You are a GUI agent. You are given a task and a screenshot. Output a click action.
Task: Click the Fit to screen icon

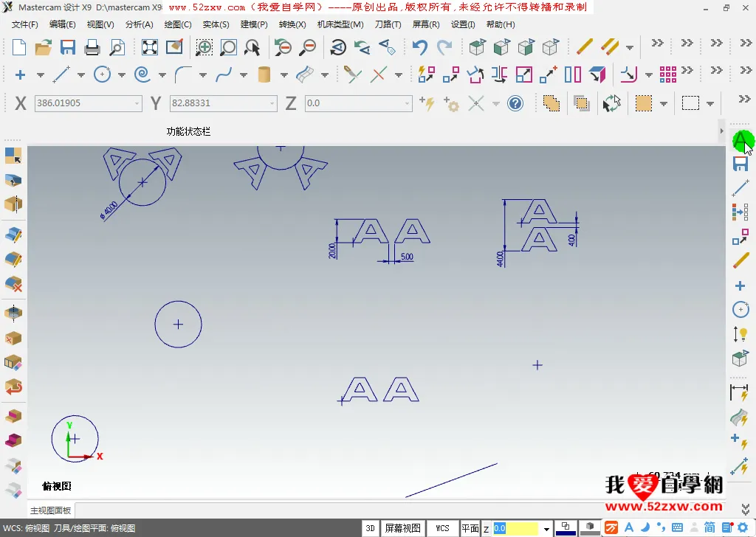[x=150, y=48]
